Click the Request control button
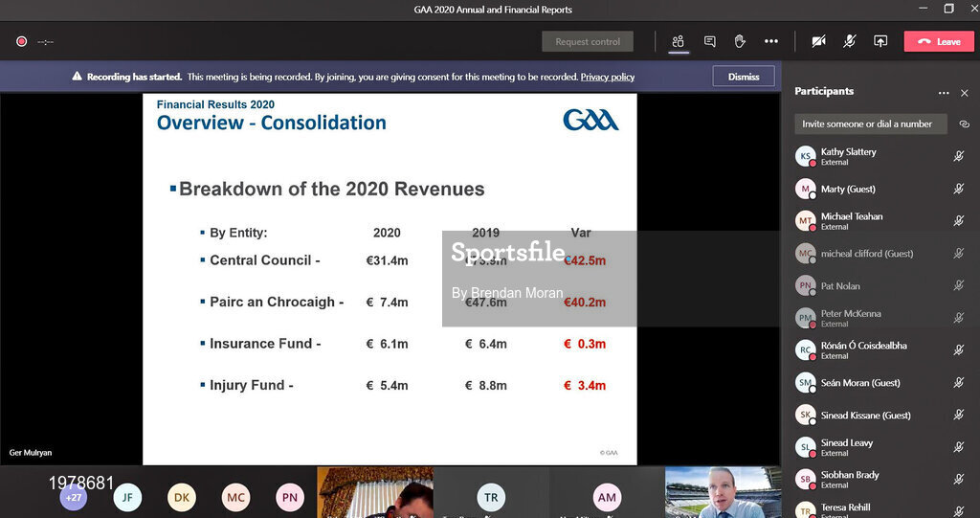Viewport: 980px width, 518px height. tap(588, 41)
